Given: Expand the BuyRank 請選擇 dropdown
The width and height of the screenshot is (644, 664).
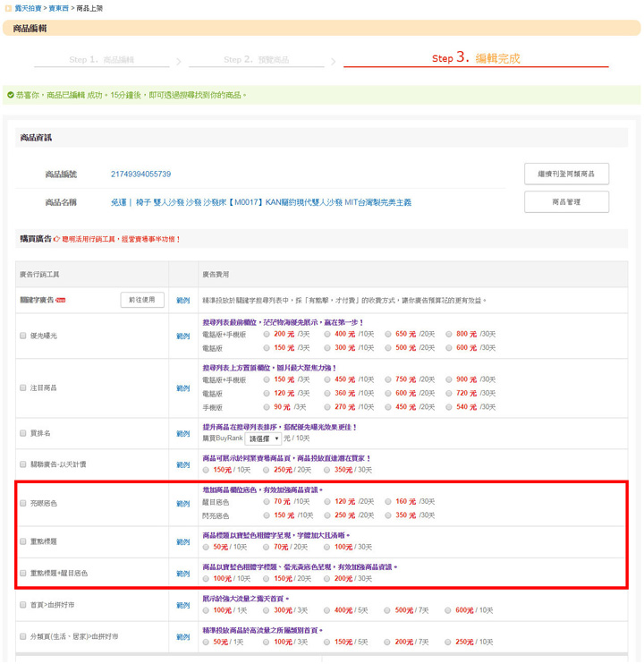Looking at the screenshot, I should 263,438.
